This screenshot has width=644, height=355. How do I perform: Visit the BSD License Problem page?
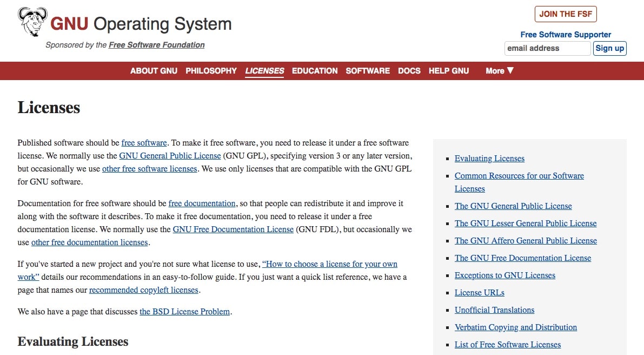coord(185,311)
